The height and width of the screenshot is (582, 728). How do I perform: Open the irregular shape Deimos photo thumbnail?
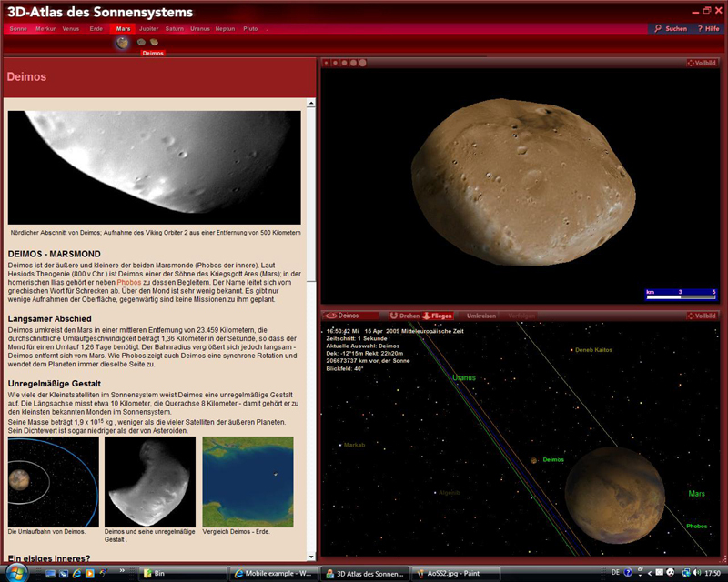pyautogui.click(x=150, y=482)
